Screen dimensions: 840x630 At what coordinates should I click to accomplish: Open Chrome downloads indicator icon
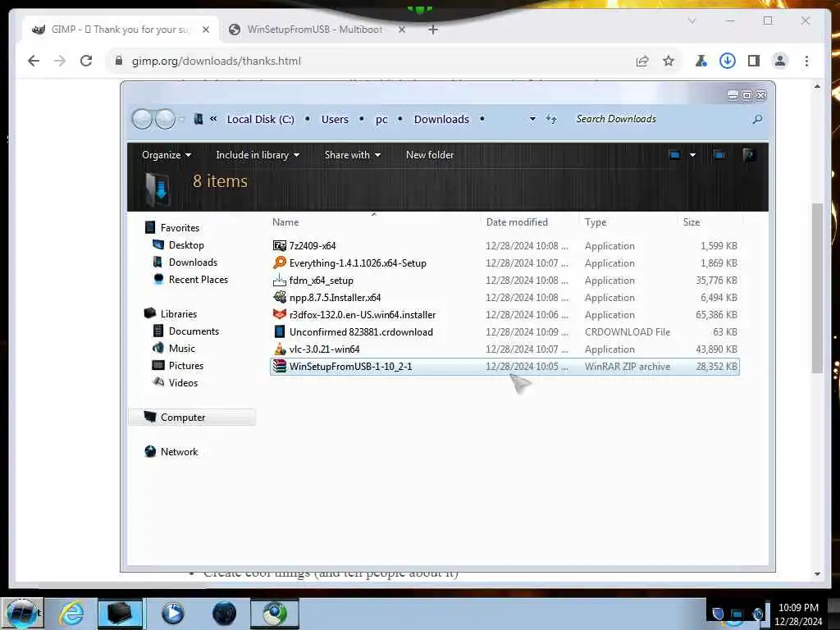click(727, 61)
